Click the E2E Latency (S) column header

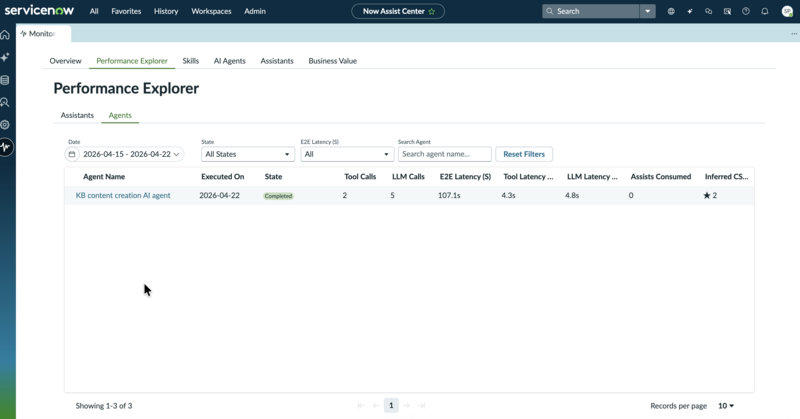click(x=465, y=177)
